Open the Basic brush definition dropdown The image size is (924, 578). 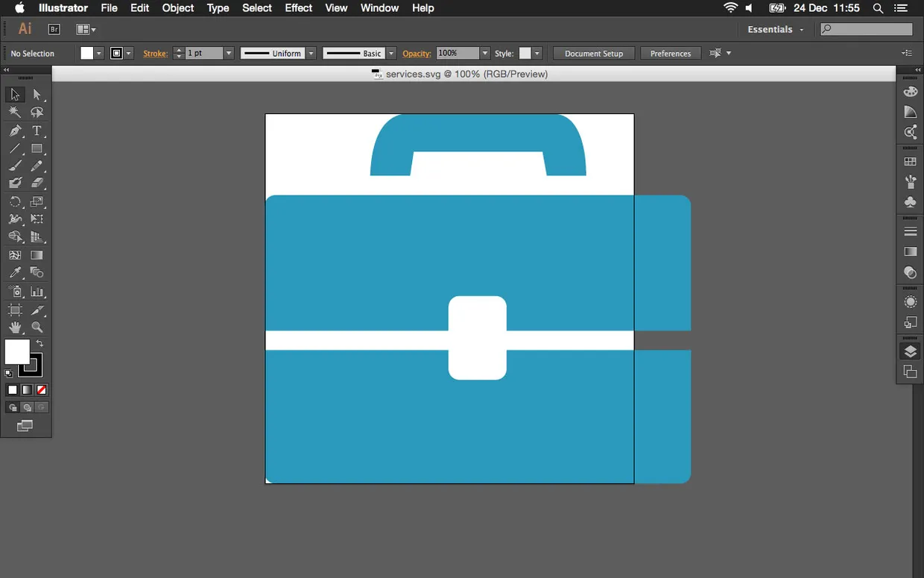point(391,53)
